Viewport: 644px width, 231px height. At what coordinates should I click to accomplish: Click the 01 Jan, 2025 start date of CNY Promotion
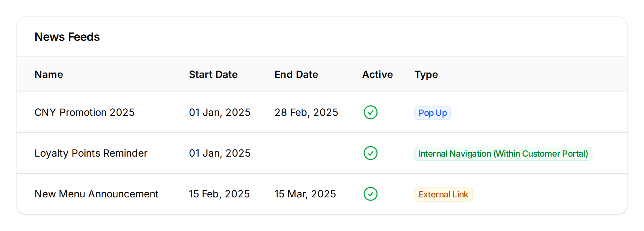click(220, 112)
